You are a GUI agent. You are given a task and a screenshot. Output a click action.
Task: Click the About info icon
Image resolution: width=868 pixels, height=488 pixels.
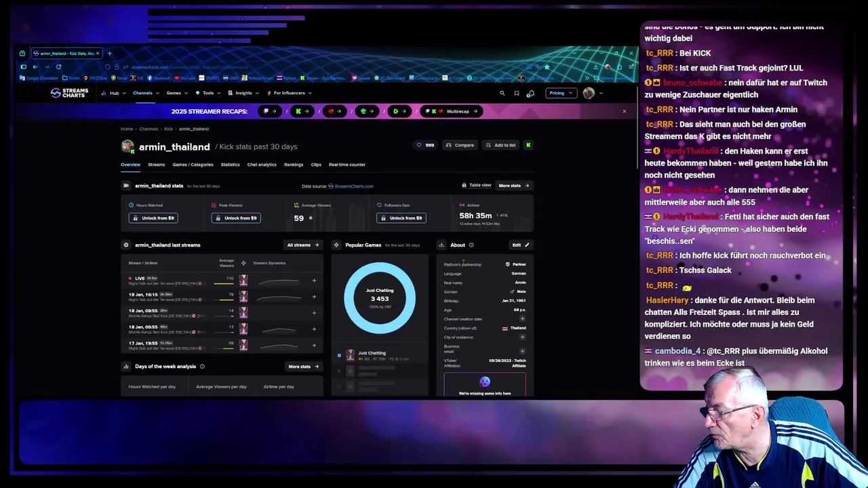pos(471,245)
